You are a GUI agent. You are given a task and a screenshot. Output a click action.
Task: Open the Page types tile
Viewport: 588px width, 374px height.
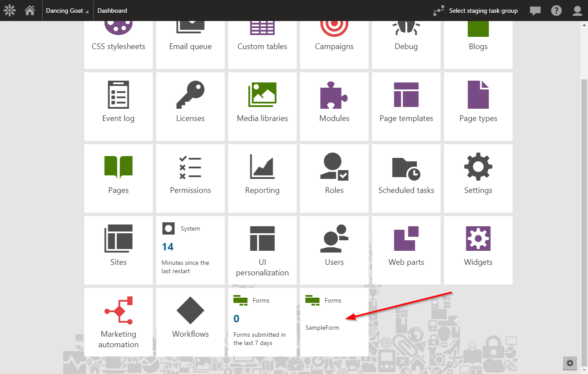478,106
